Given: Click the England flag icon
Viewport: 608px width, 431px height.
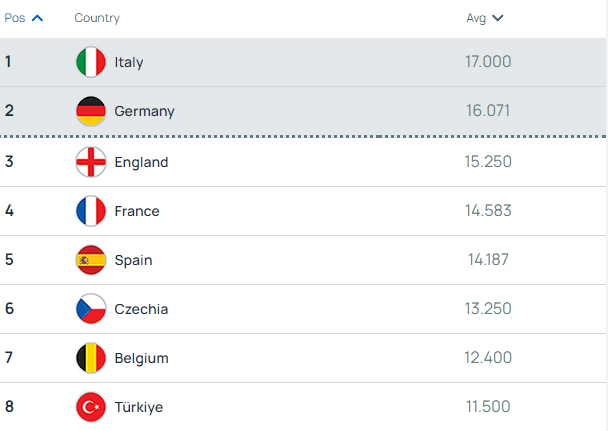Looking at the screenshot, I should pos(91,162).
